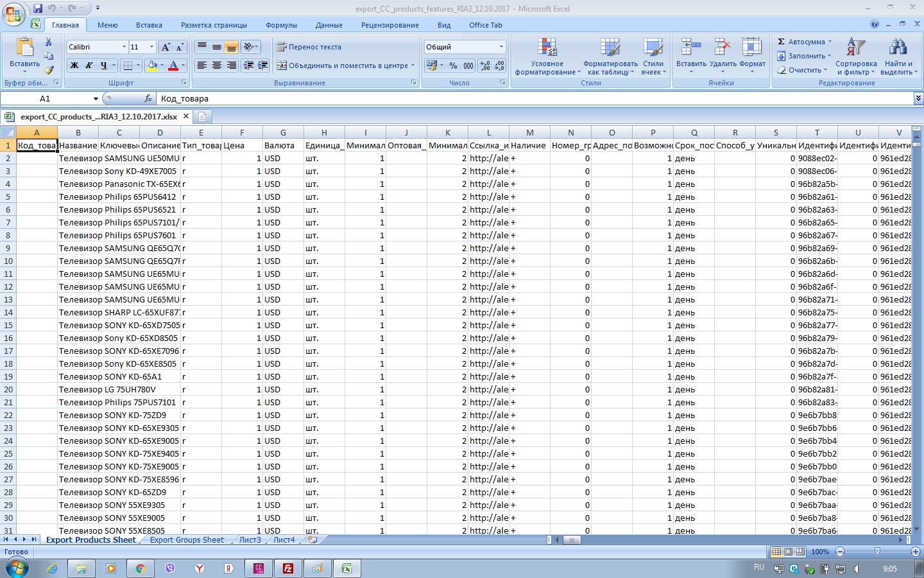
Task: Click the Save diskette icon in quick access toolbar
Action: pyautogui.click(x=38, y=8)
